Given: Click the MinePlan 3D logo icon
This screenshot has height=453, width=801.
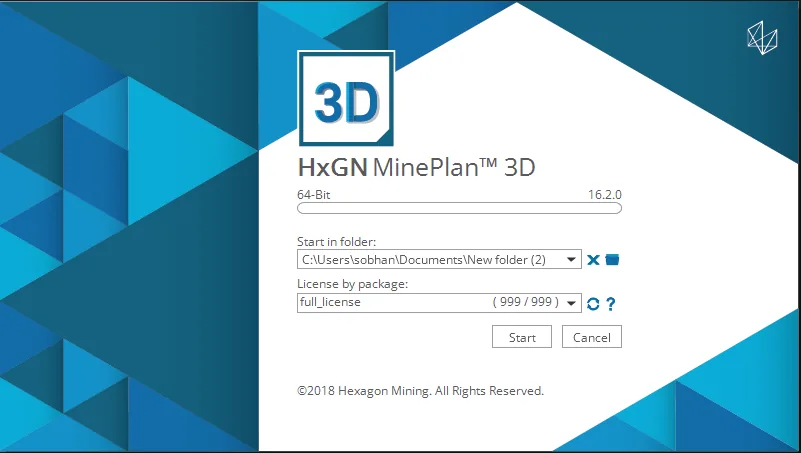Looking at the screenshot, I should 346,98.
